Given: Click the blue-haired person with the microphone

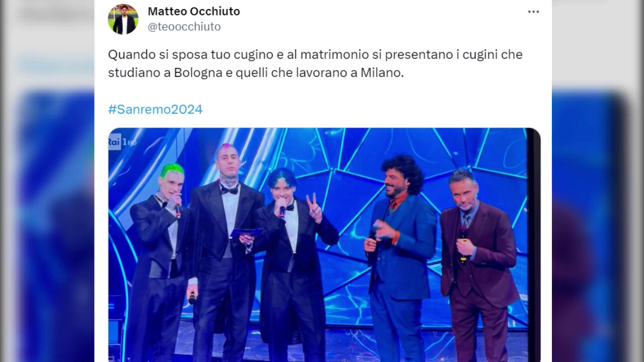Looking at the screenshot, I should pos(292,261).
